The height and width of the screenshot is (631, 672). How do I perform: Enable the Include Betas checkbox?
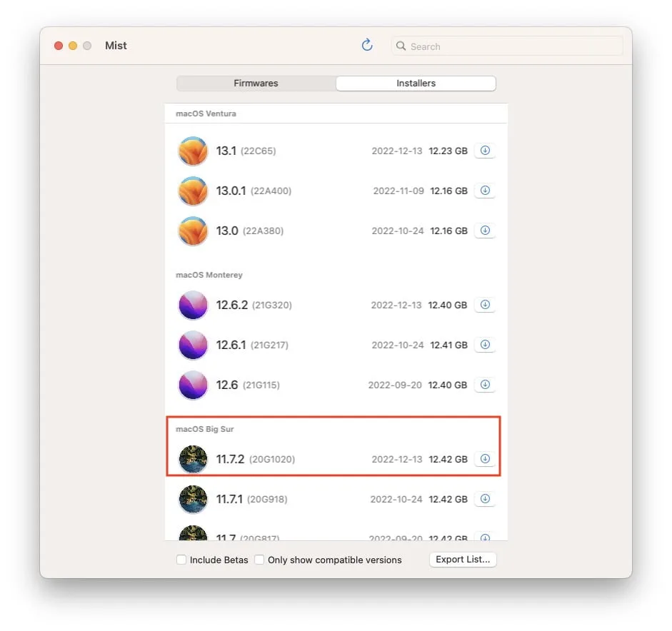tap(181, 560)
